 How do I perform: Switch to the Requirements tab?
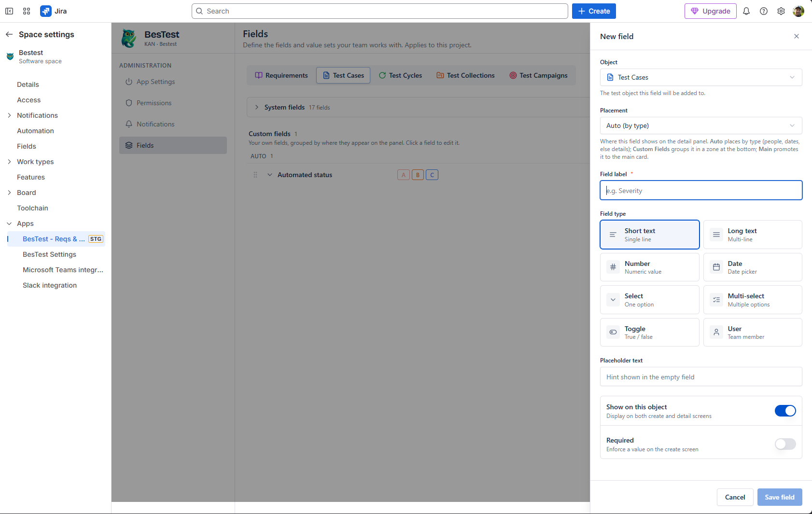click(281, 75)
